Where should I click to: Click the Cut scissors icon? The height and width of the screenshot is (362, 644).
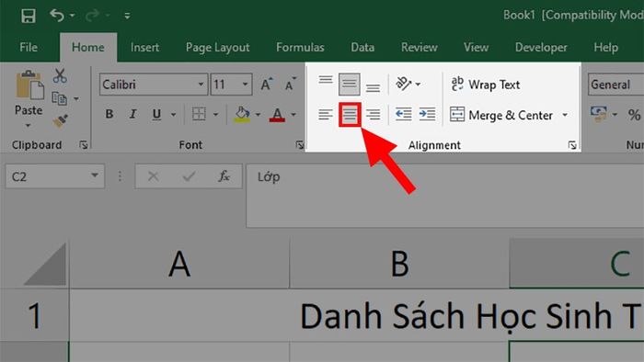tap(60, 76)
